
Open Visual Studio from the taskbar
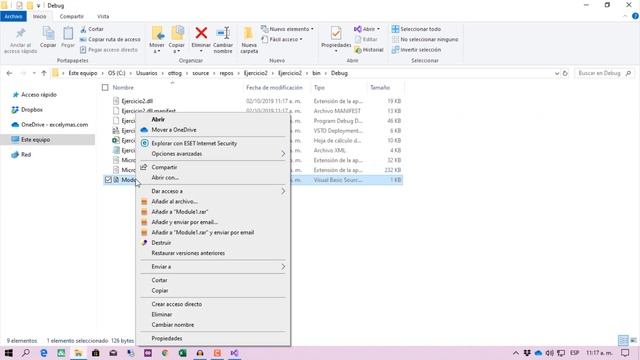(234, 353)
